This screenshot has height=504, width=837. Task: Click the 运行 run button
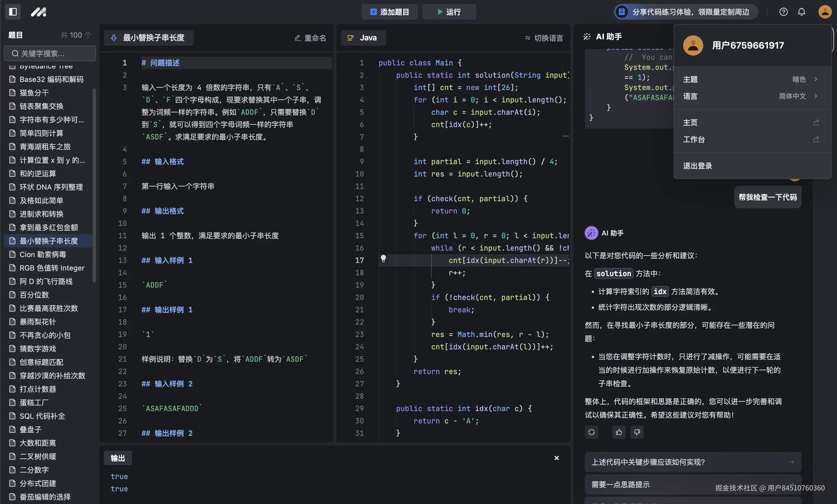[449, 12]
